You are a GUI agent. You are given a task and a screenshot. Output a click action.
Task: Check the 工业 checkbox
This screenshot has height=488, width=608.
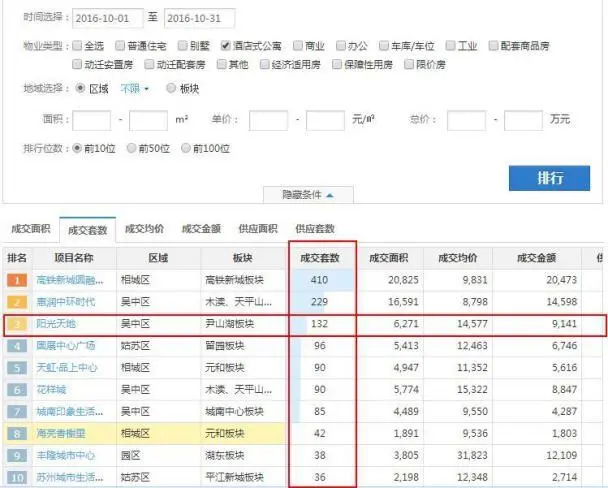(450, 46)
